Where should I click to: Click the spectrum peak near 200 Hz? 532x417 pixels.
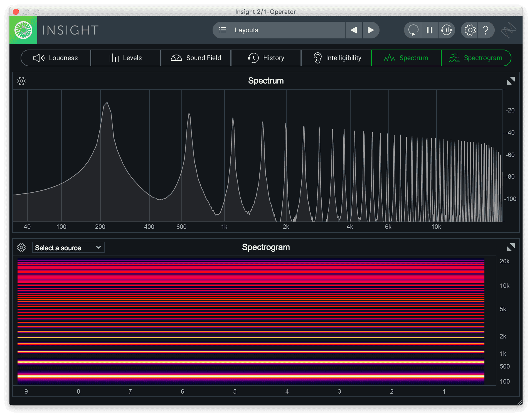pos(107,104)
